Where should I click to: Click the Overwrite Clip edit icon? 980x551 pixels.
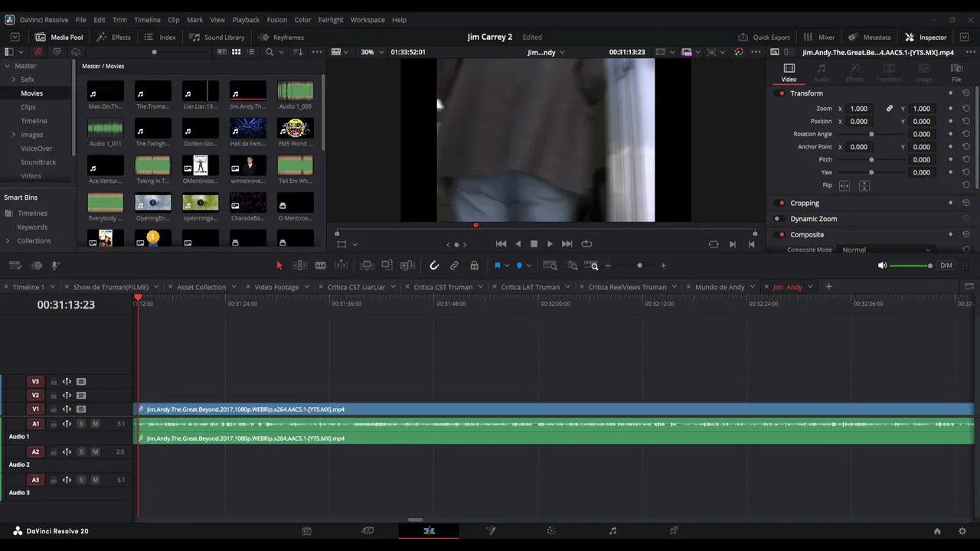[387, 266]
